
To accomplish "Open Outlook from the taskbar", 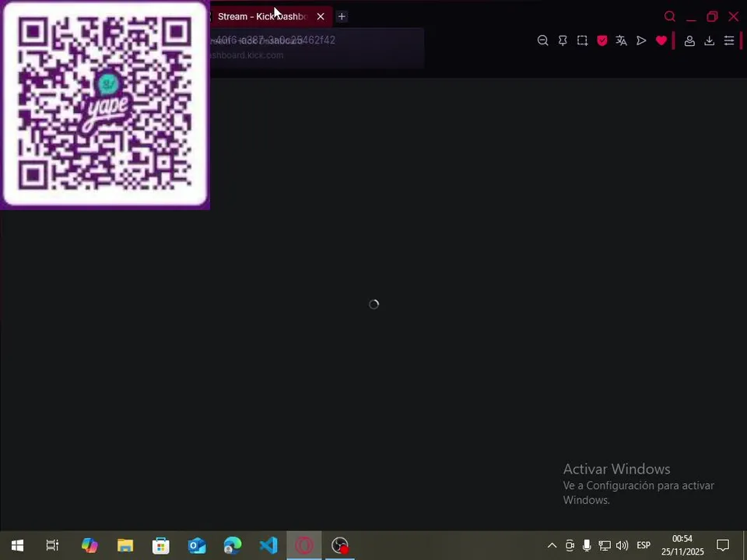I will (x=197, y=545).
